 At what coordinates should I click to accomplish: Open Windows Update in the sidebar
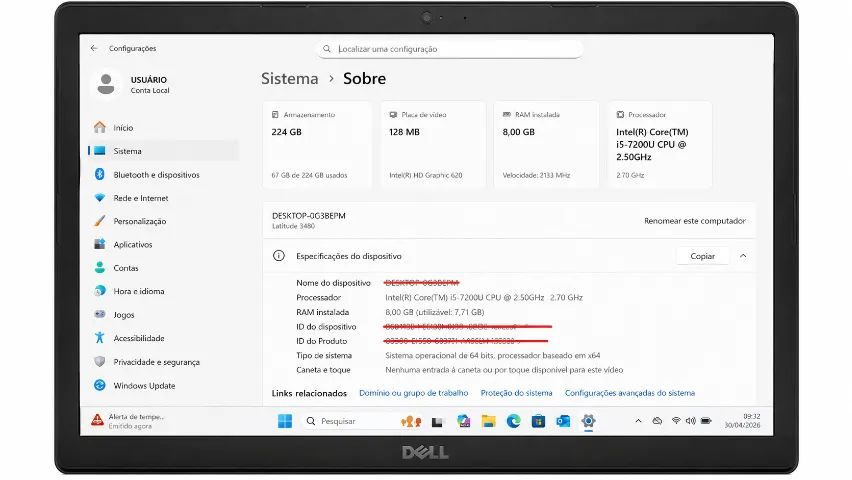(163, 385)
